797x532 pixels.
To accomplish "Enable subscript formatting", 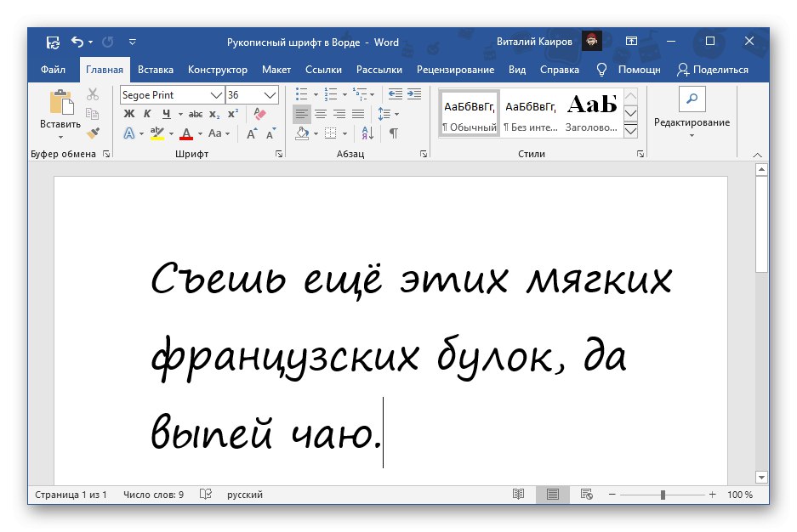I will point(214,113).
